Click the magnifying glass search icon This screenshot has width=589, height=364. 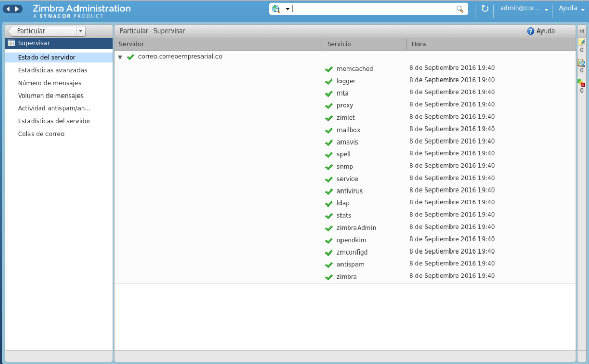point(460,9)
